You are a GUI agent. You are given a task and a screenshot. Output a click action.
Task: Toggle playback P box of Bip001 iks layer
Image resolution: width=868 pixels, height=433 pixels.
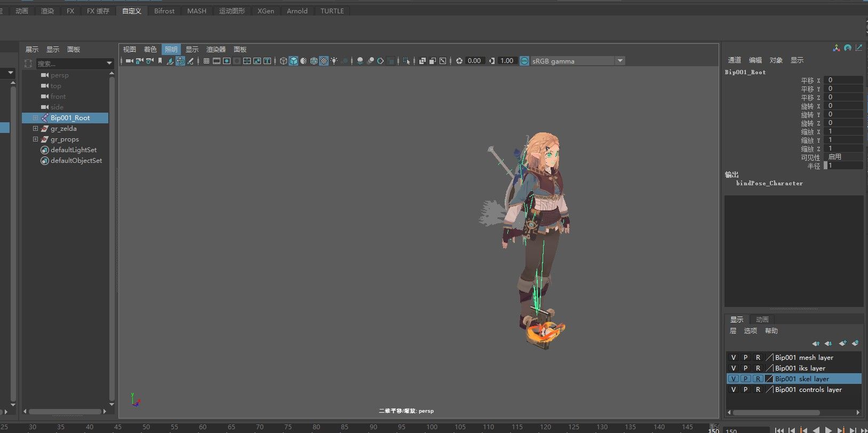(x=746, y=368)
